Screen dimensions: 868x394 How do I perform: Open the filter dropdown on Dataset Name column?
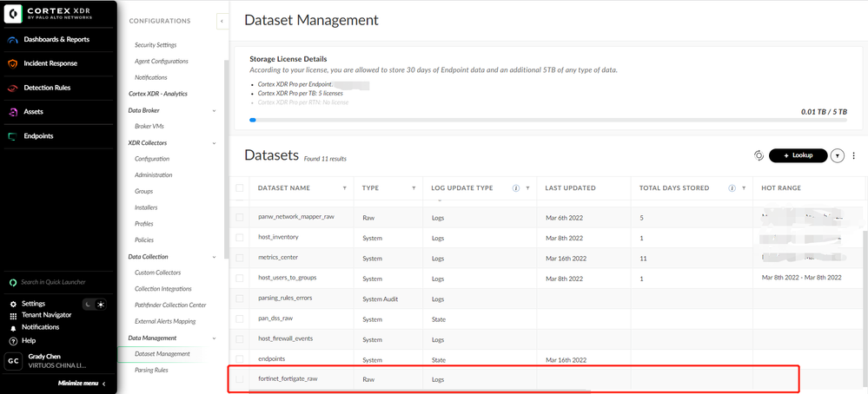tap(344, 188)
